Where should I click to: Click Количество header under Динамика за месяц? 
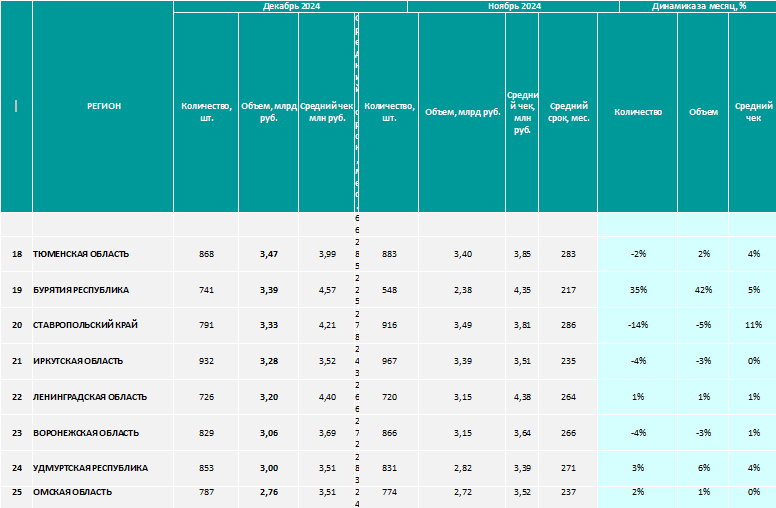pyautogui.click(x=637, y=112)
